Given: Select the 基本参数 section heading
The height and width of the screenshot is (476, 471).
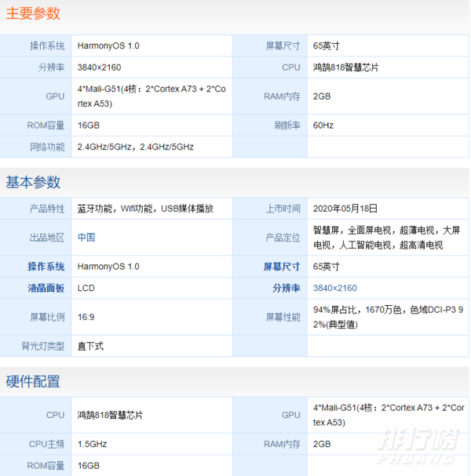Looking at the screenshot, I should pyautogui.click(x=33, y=182).
